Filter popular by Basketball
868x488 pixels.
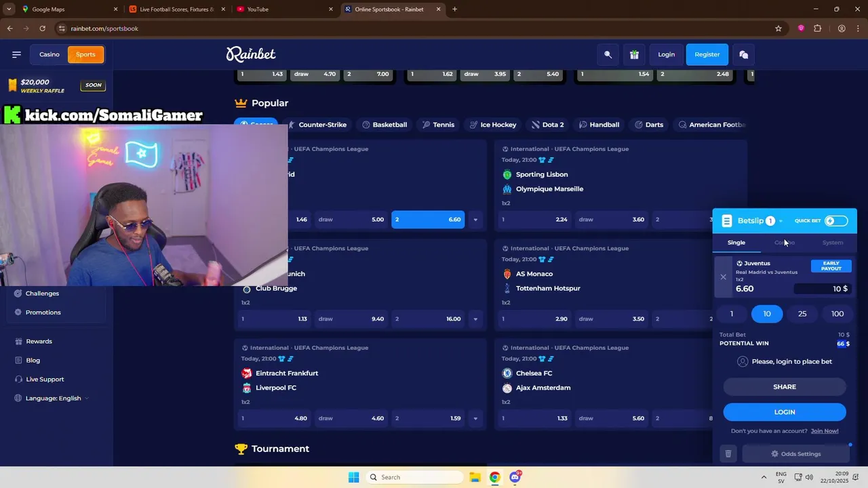(x=384, y=125)
